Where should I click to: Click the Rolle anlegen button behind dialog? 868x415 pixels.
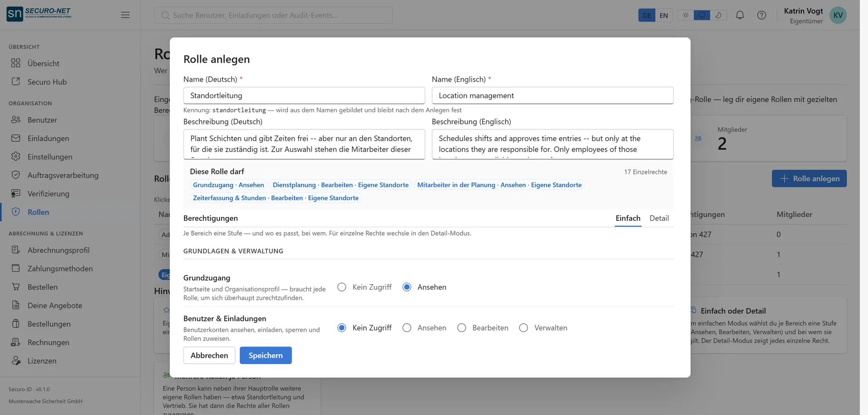[x=809, y=178]
